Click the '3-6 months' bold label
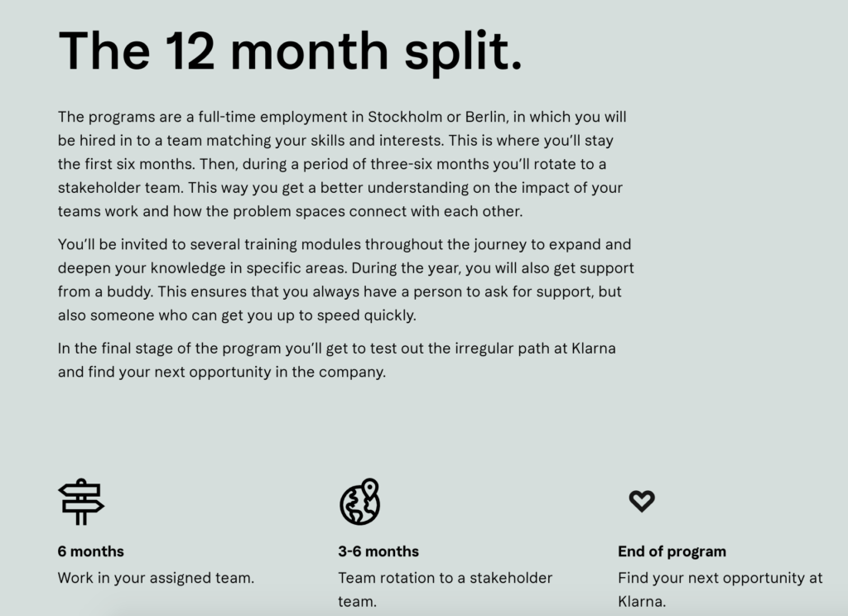848x616 pixels. [378, 551]
